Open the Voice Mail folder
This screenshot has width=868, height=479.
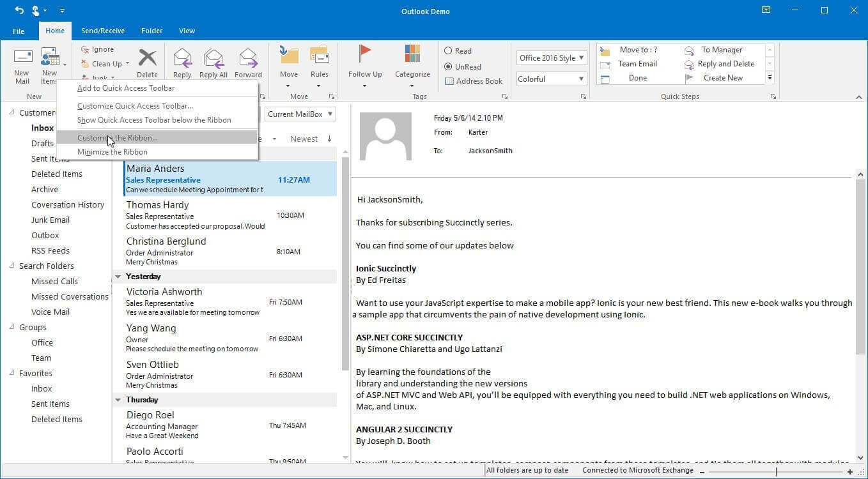point(50,312)
